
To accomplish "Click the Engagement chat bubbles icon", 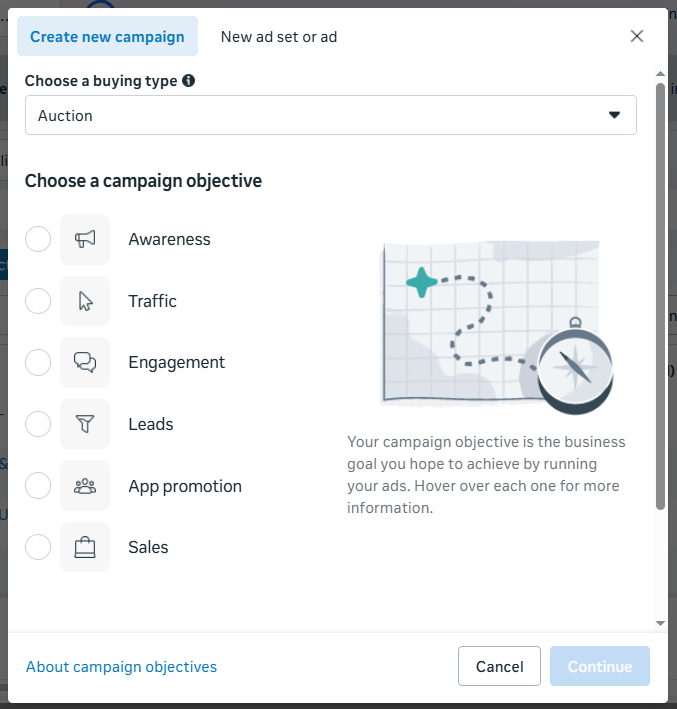I will point(85,363).
